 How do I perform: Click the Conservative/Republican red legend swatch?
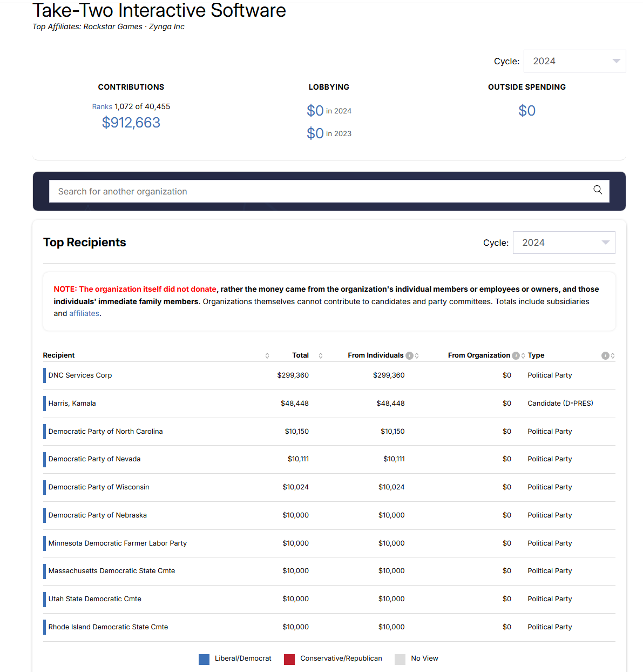tap(289, 659)
